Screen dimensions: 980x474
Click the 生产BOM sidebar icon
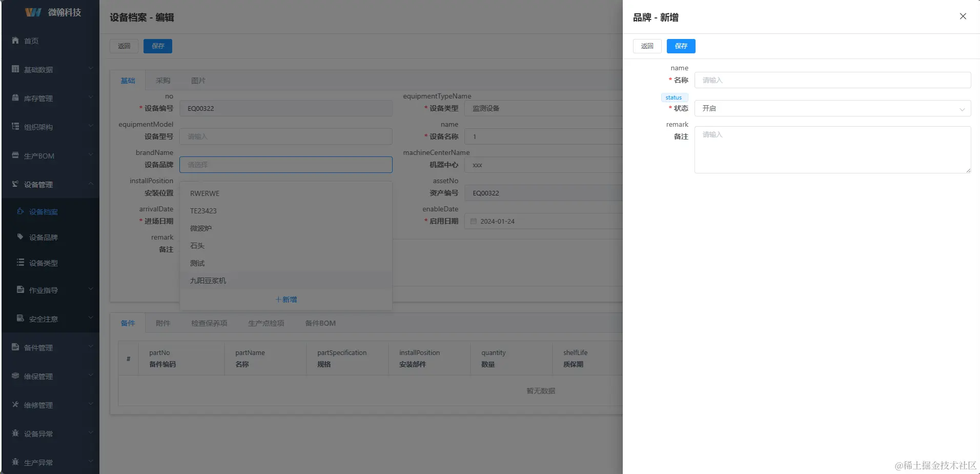tap(15, 155)
